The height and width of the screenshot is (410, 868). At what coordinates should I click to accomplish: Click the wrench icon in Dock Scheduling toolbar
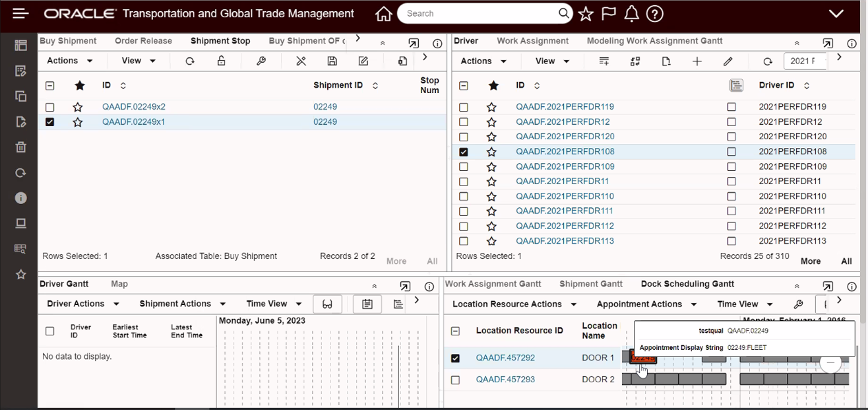click(x=798, y=304)
